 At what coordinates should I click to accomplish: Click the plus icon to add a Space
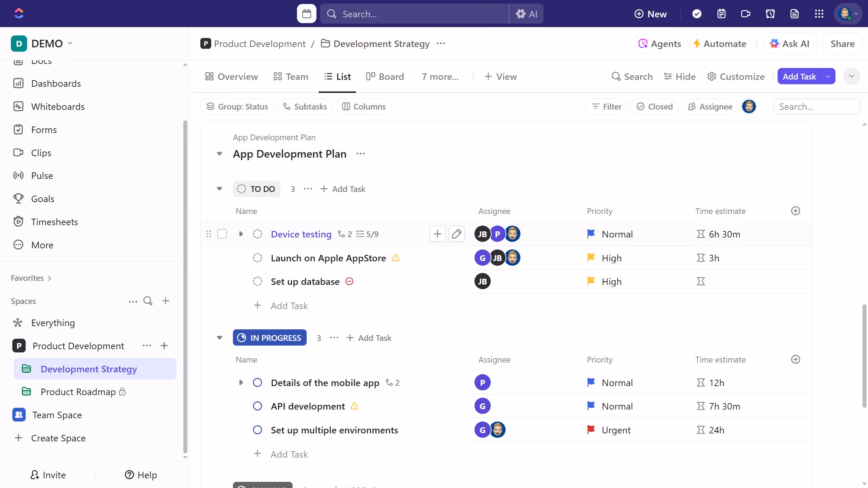click(x=166, y=301)
